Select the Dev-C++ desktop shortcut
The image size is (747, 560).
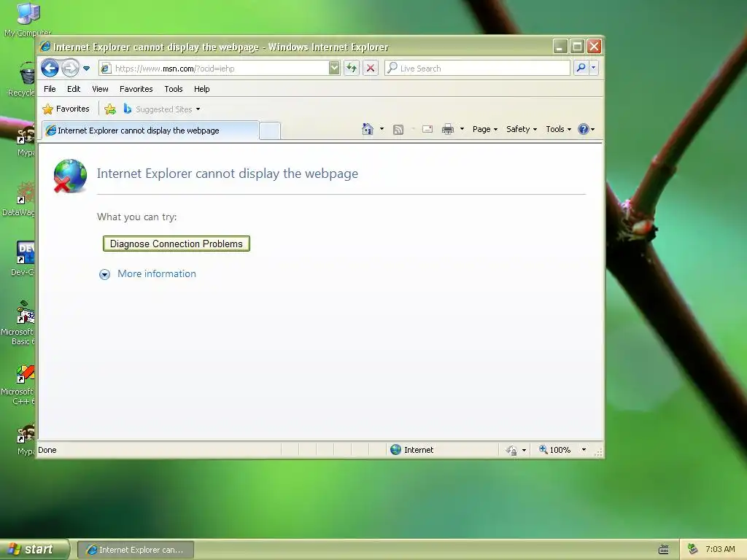point(23,258)
